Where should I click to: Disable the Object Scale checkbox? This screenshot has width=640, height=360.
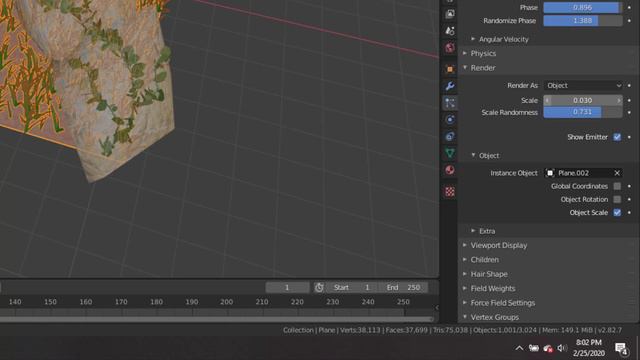click(617, 213)
